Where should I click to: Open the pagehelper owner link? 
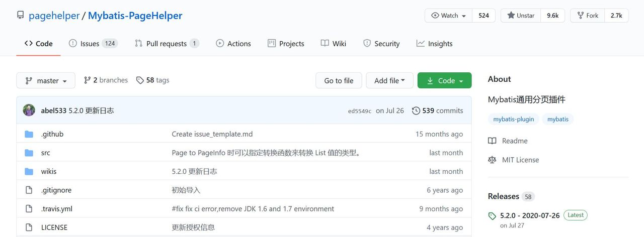(x=54, y=16)
